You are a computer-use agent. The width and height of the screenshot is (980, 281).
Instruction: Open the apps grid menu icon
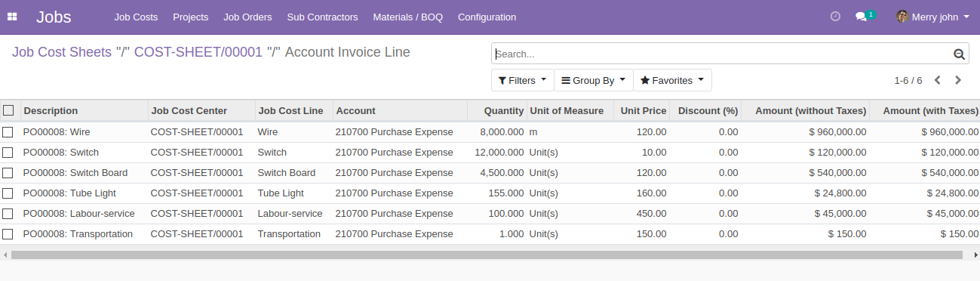pyautogui.click(x=12, y=17)
